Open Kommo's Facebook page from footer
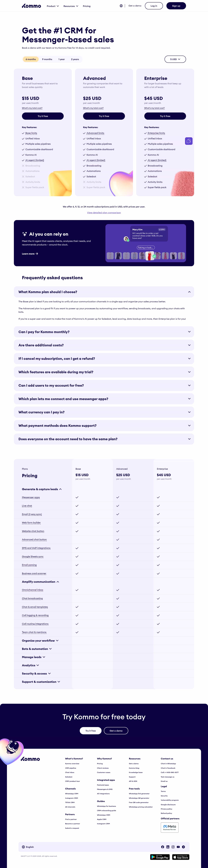 coord(162,847)
